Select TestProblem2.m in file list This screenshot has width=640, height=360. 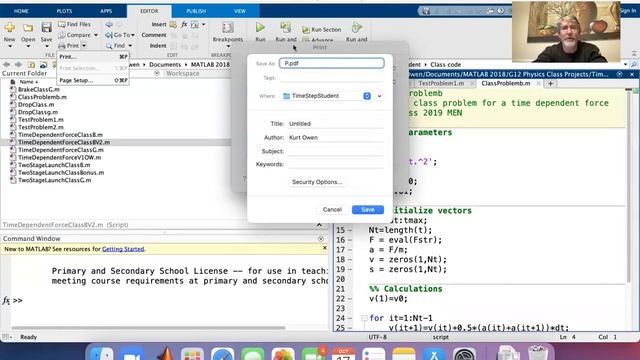point(41,127)
